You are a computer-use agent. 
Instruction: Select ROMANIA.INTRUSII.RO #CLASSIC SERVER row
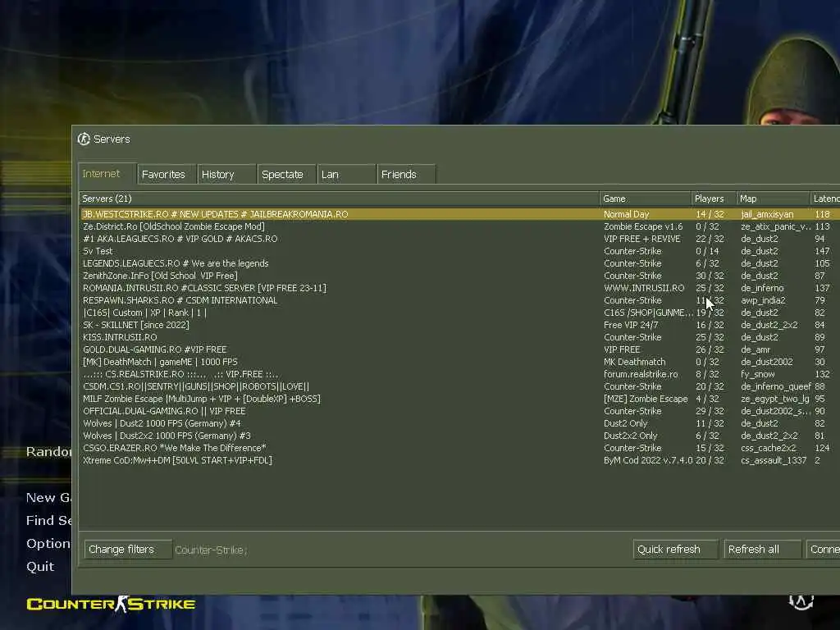(x=459, y=288)
